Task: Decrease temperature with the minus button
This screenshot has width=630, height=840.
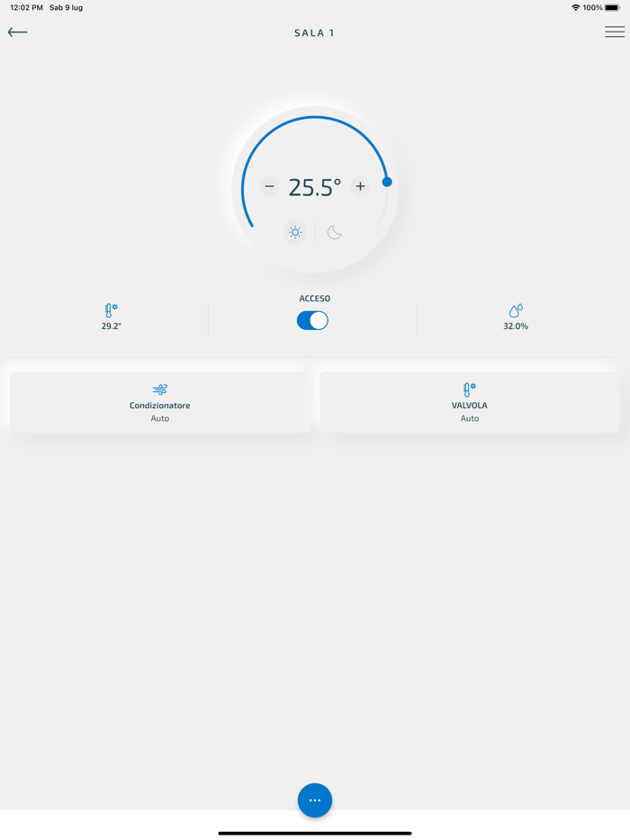Action: pyautogui.click(x=270, y=186)
